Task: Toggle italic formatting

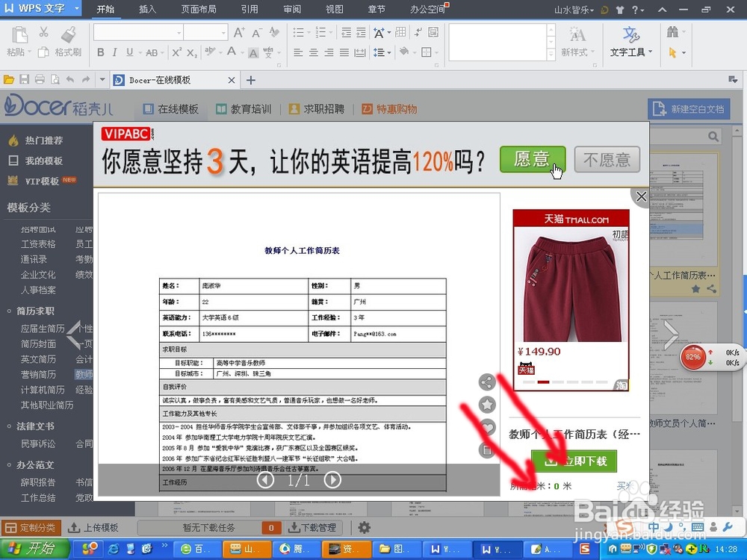Action: pyautogui.click(x=114, y=52)
